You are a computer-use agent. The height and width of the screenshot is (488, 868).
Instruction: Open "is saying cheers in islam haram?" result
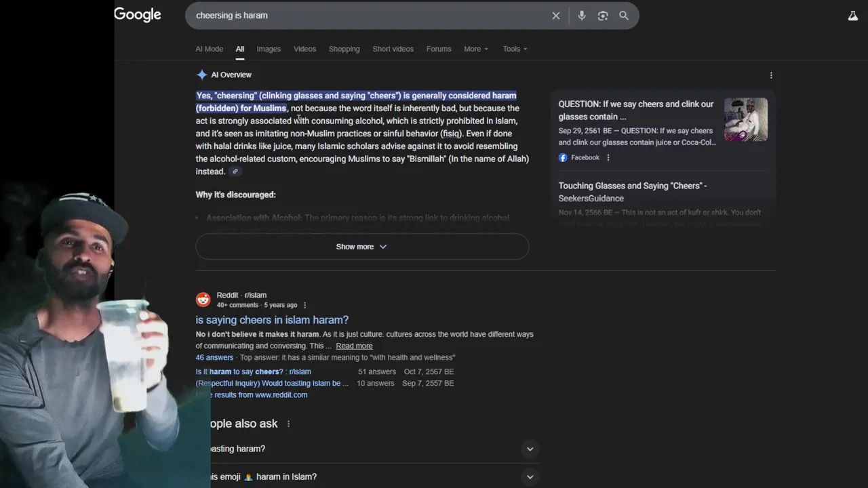click(x=272, y=320)
